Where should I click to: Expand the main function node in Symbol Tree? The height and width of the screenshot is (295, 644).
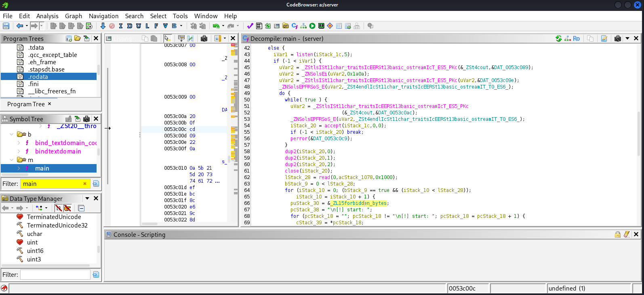pos(19,169)
